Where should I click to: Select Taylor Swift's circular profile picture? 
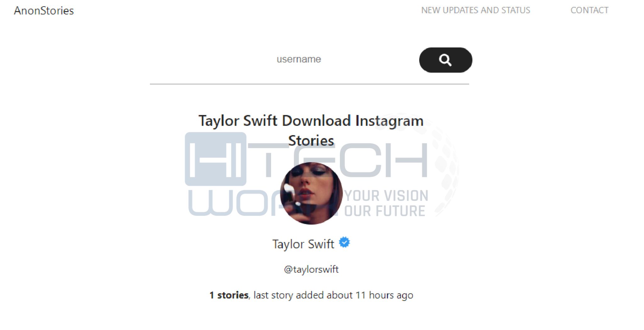(311, 193)
